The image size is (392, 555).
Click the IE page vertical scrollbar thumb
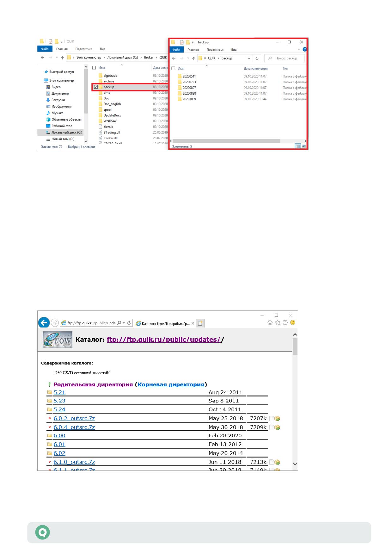295,346
